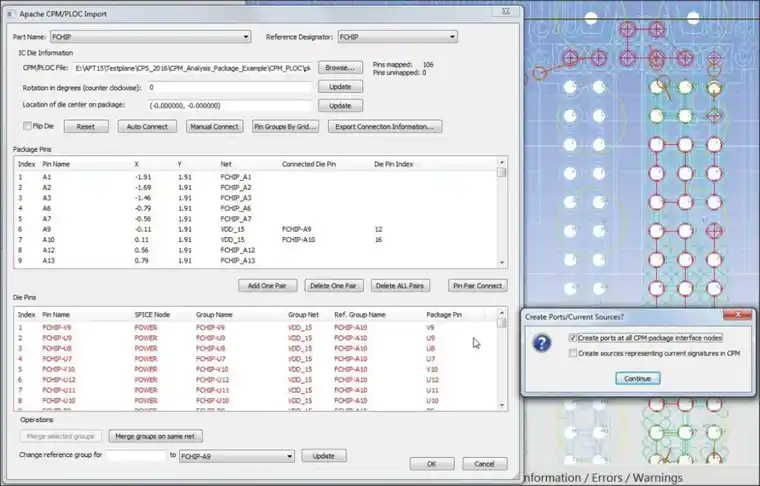Select package pin row A10
760x486 pixels.
(x=256, y=240)
